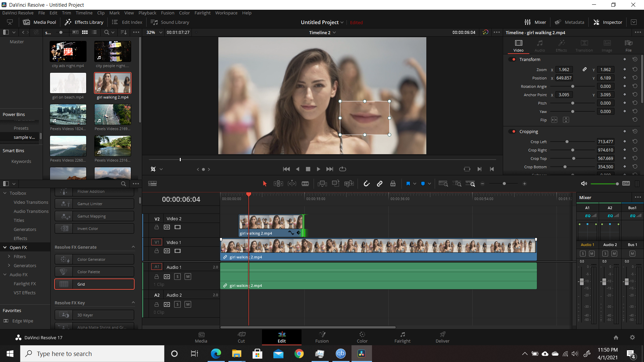This screenshot has height=362, width=644.
Task: Open Windows Start menu
Action: (10, 354)
